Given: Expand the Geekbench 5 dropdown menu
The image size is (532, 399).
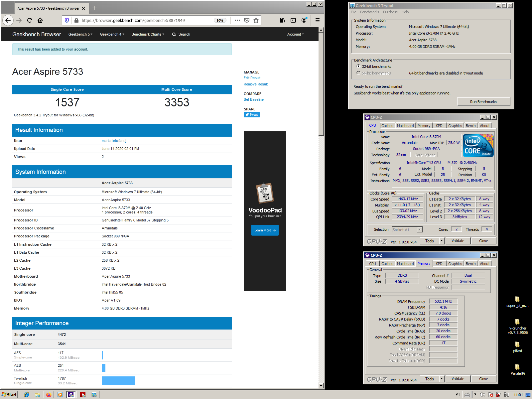Looking at the screenshot, I should [80, 34].
